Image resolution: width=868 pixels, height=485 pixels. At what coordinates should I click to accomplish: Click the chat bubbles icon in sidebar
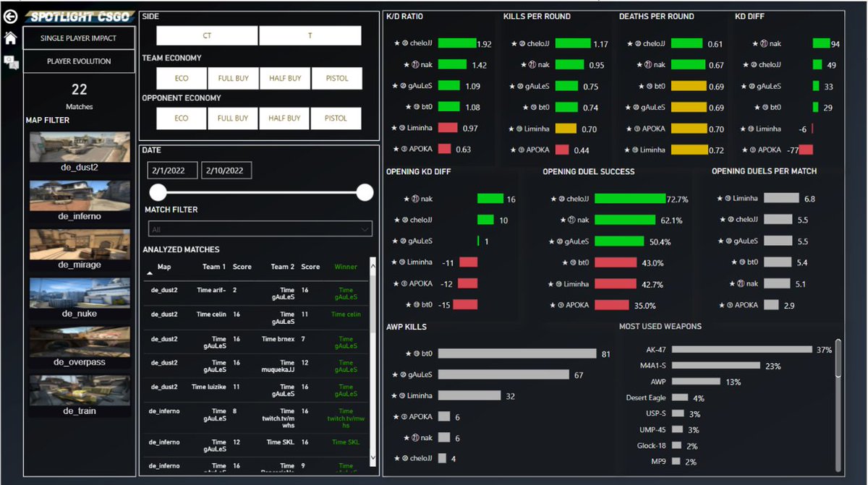coord(11,63)
